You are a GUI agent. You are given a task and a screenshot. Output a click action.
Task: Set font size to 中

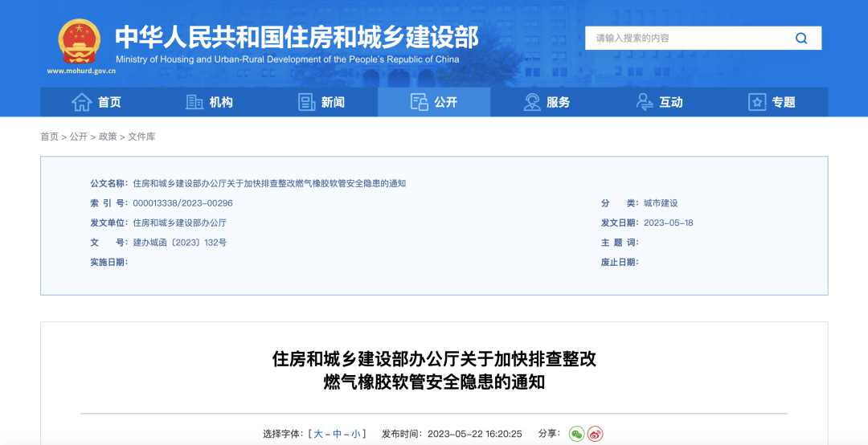click(337, 434)
